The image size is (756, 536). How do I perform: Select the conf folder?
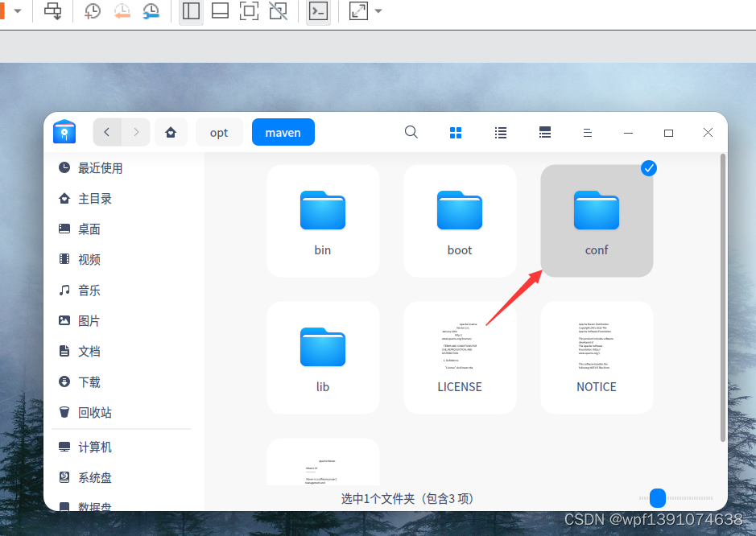[x=597, y=221]
